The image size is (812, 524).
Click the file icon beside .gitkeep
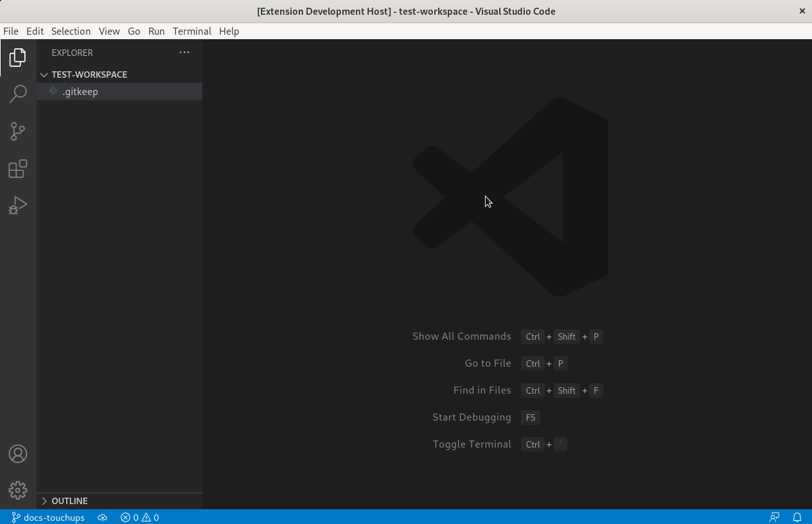click(x=53, y=91)
